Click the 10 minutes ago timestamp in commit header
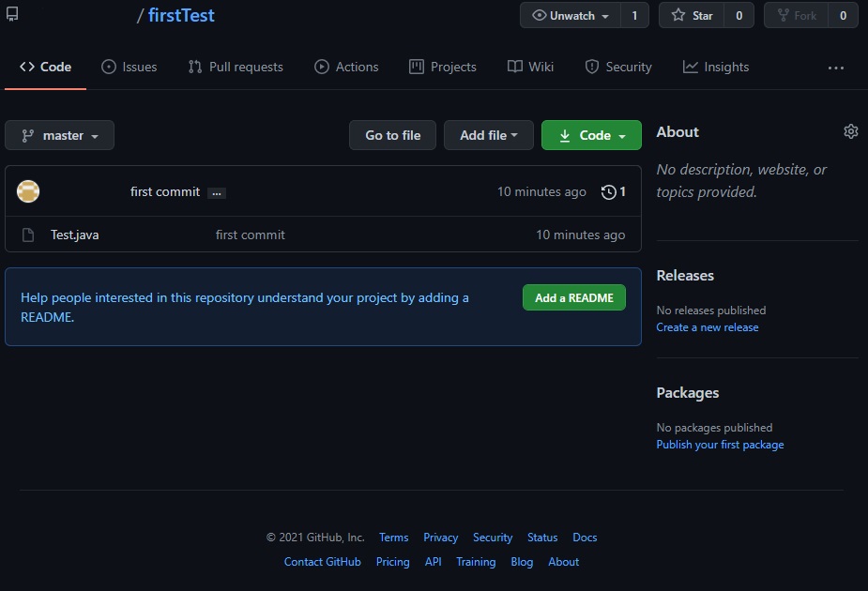The width and height of the screenshot is (868, 591). click(x=541, y=191)
